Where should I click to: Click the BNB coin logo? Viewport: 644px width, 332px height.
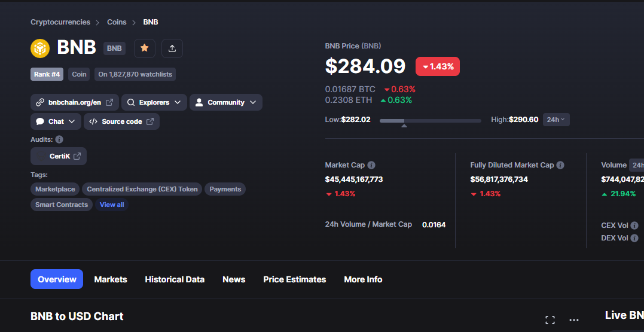[x=40, y=48]
